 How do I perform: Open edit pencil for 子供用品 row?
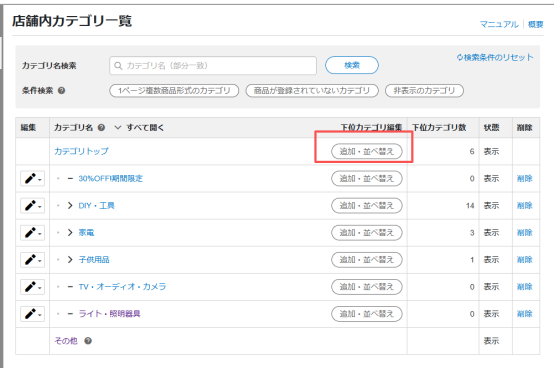tap(33, 260)
